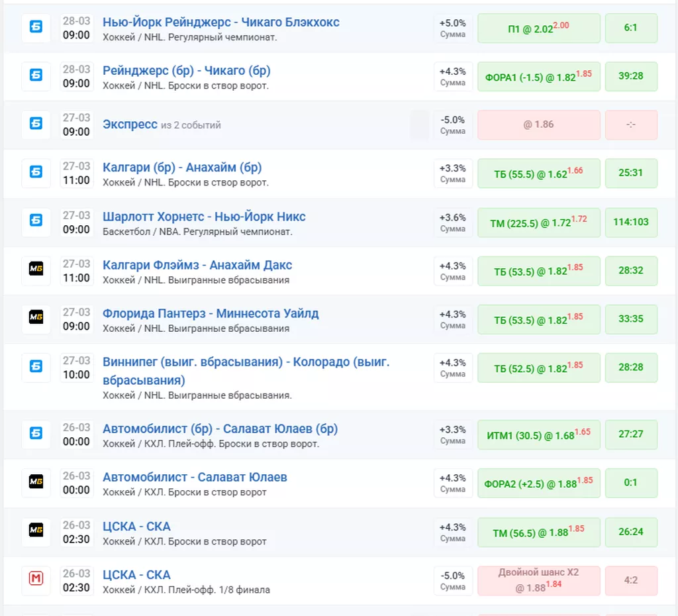This screenshot has height=616, width=678.
Task: Open Шарлотт Хорнетс - Нью-Йорк Никс match link
Action: 204,217
